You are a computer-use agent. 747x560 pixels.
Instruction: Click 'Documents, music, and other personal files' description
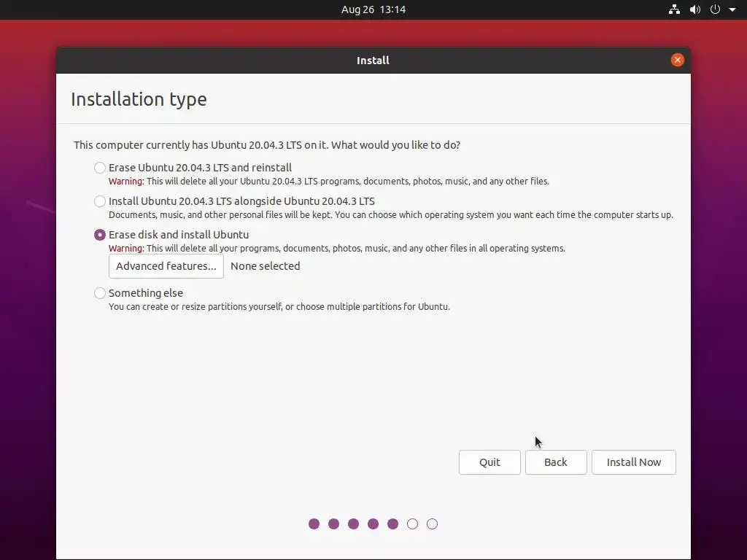coord(391,215)
